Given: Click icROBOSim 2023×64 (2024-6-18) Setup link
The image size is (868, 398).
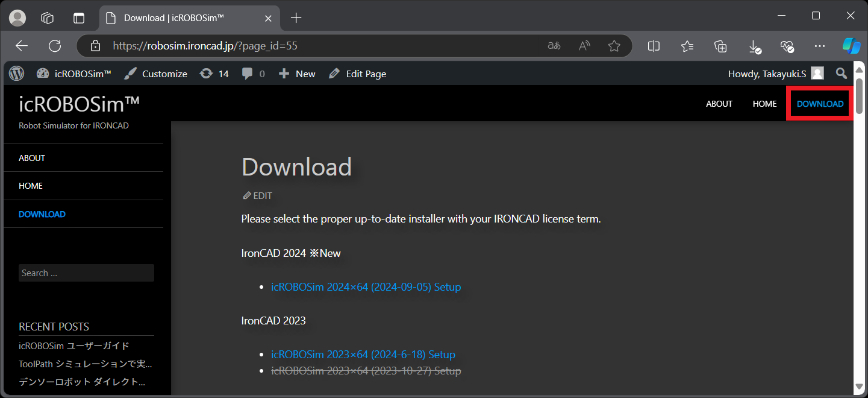Looking at the screenshot, I should pyautogui.click(x=363, y=355).
